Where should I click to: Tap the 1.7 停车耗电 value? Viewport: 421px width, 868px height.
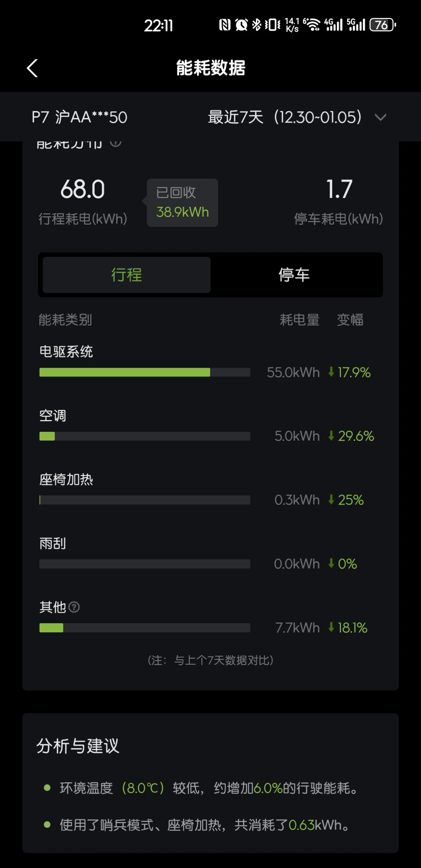(339, 190)
